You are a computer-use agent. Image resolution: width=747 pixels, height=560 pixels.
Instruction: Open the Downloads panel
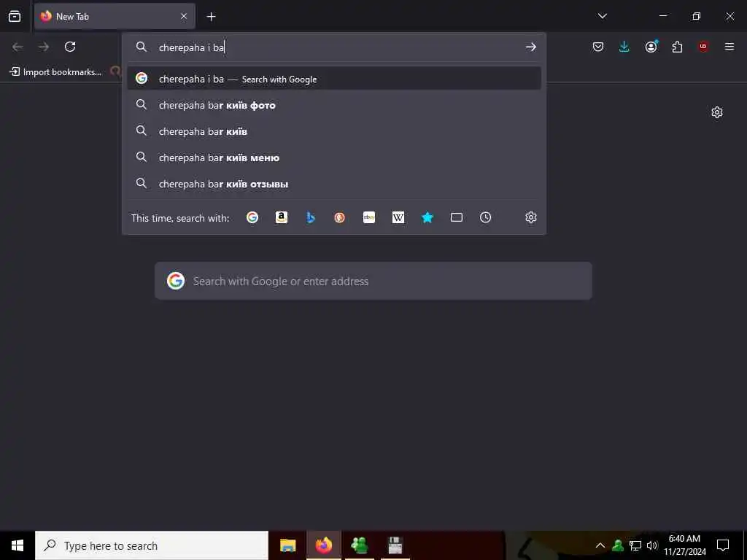tap(624, 47)
